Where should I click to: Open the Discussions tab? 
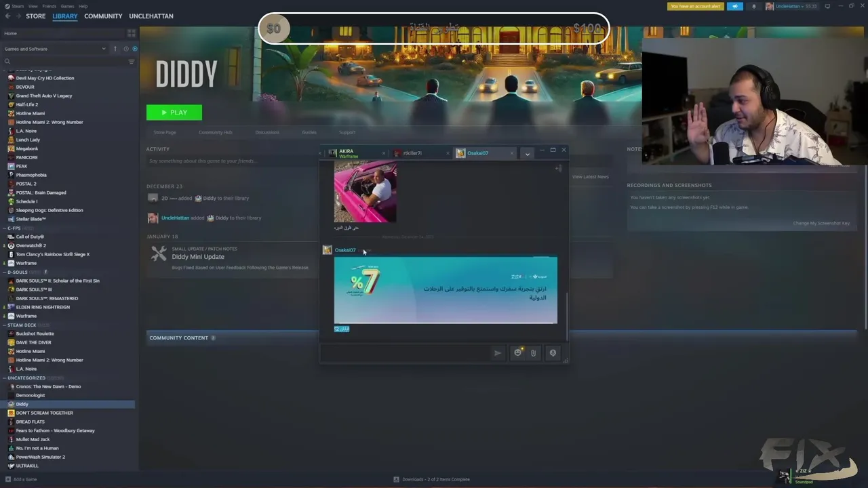[267, 132]
